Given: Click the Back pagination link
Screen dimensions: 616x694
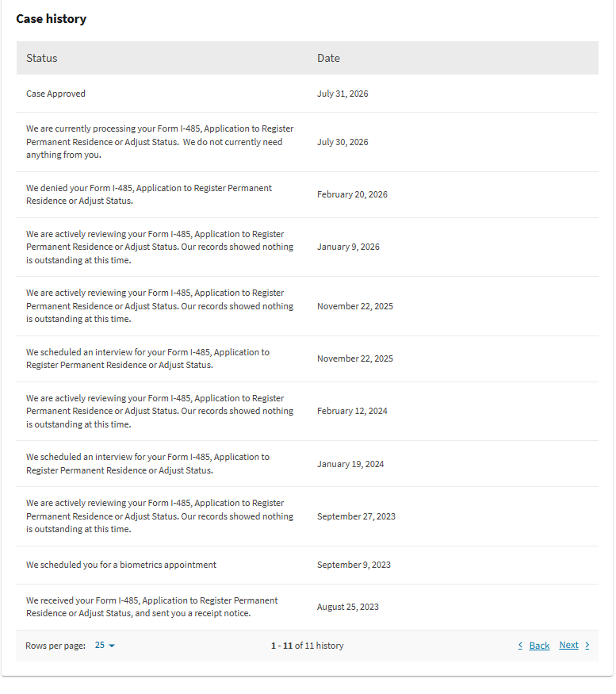Looking at the screenshot, I should point(539,646).
